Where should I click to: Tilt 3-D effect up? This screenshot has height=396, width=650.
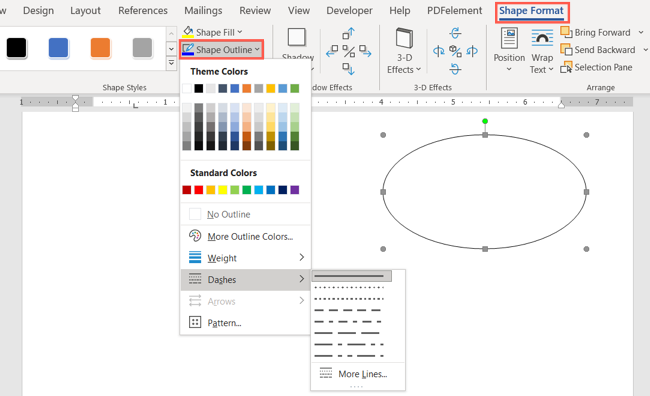point(455,33)
